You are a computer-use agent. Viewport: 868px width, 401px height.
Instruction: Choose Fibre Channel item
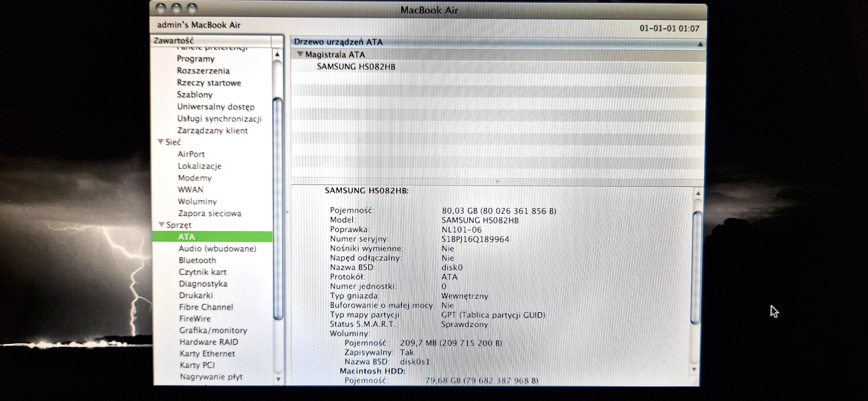(206, 307)
